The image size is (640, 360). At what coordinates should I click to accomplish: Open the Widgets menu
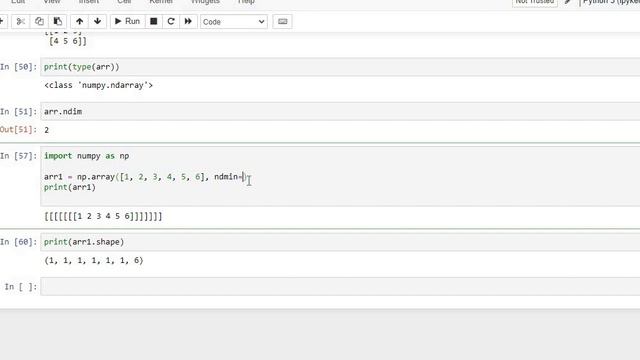point(205,2)
